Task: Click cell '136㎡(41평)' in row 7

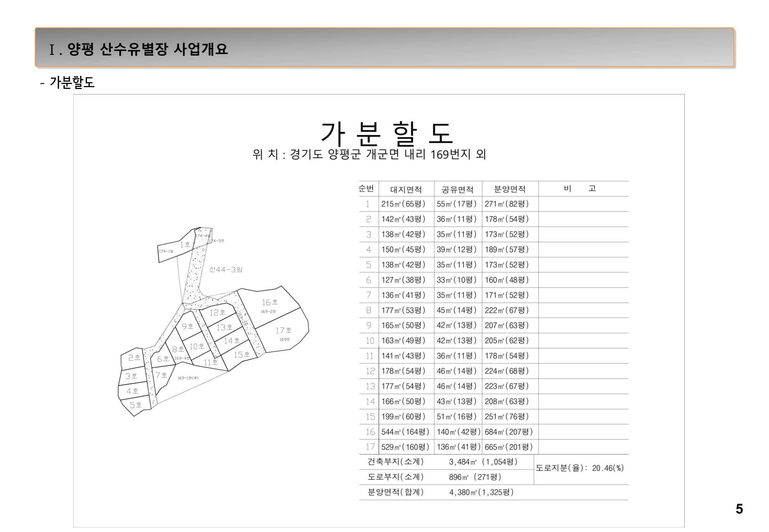Action: (403, 295)
